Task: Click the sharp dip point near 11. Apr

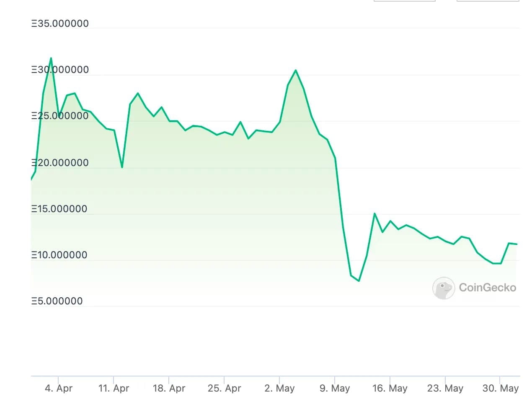Action: [122, 168]
